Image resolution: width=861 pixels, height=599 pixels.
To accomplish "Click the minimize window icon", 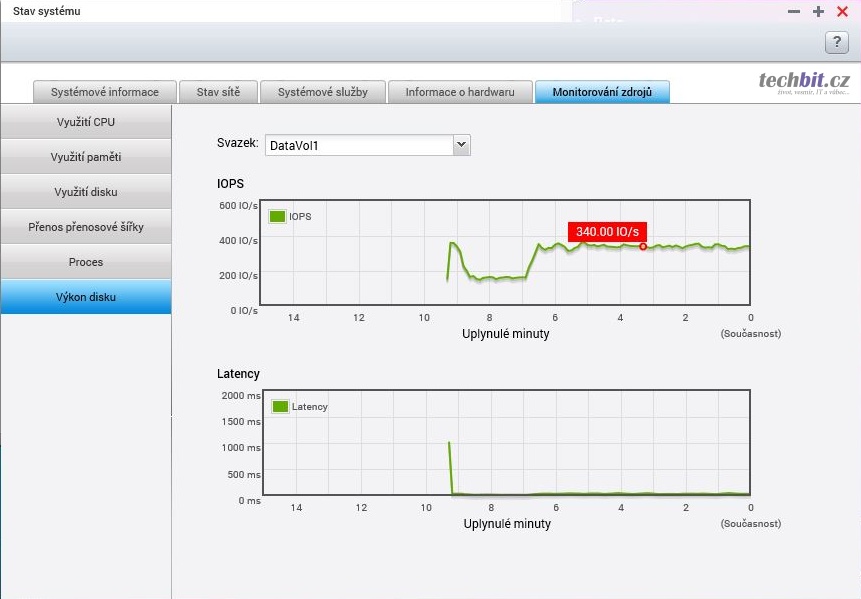I will (x=794, y=11).
